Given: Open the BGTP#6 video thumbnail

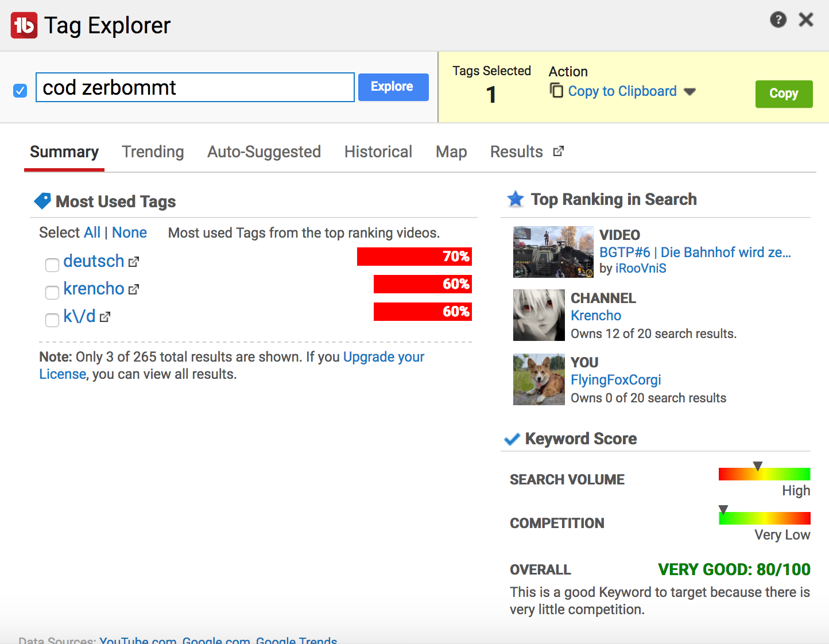Looking at the screenshot, I should pos(553,252).
